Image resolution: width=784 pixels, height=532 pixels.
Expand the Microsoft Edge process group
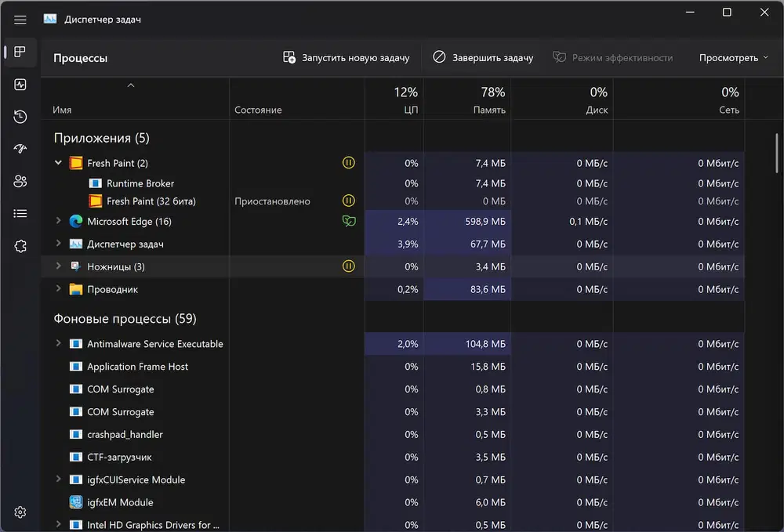[x=58, y=222]
